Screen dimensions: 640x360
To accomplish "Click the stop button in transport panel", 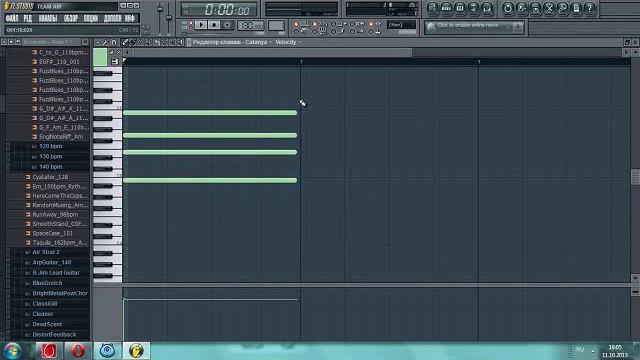I will [x=214, y=25].
